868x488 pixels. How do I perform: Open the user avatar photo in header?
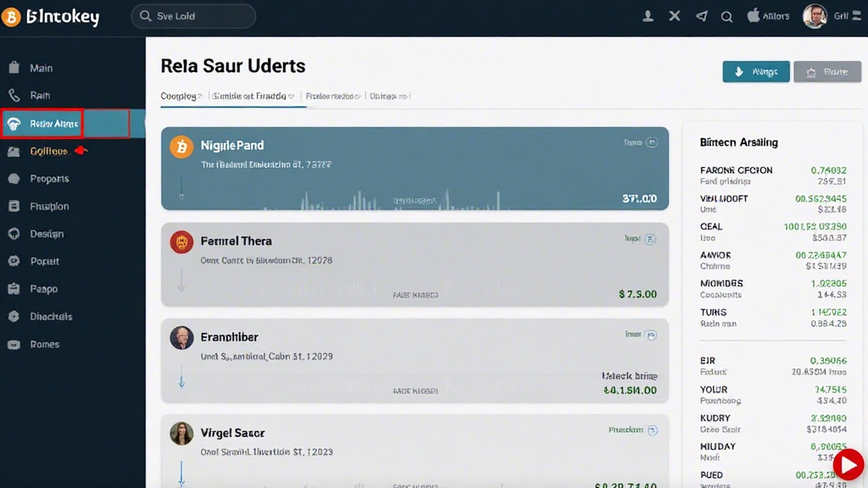[x=815, y=16]
